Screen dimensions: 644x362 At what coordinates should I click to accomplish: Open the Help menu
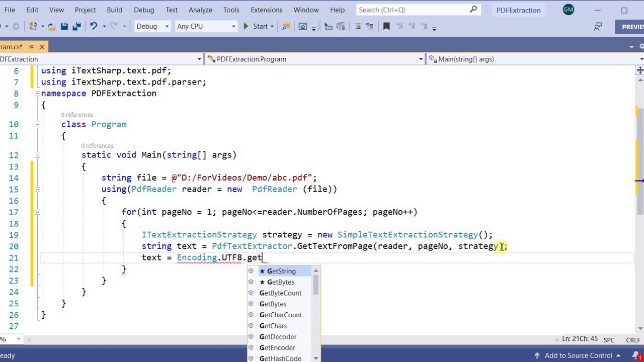337,10
